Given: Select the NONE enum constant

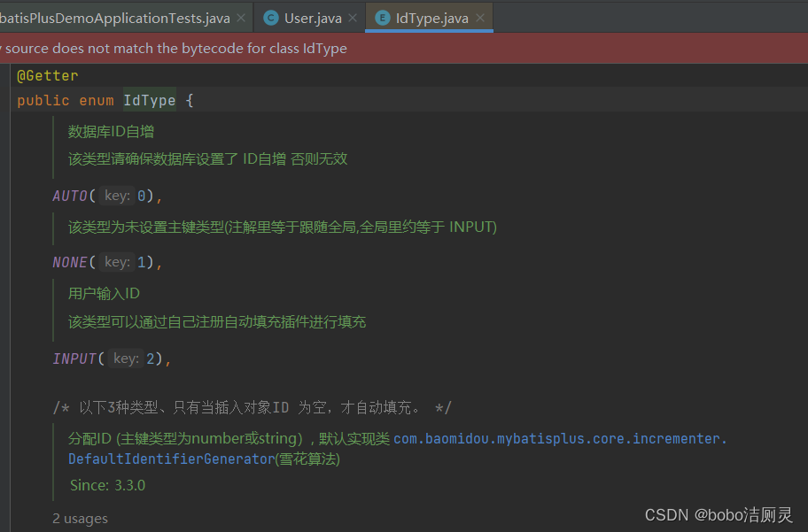Looking at the screenshot, I should pos(69,261).
